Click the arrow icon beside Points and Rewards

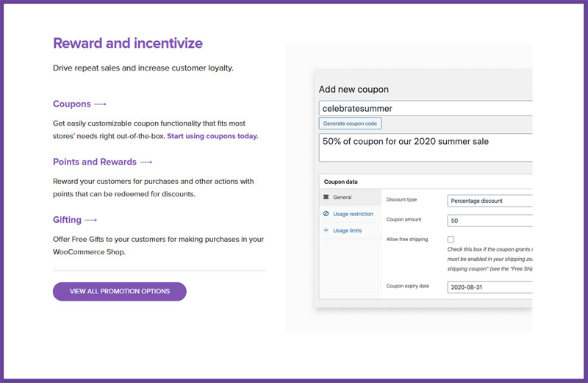pos(146,162)
